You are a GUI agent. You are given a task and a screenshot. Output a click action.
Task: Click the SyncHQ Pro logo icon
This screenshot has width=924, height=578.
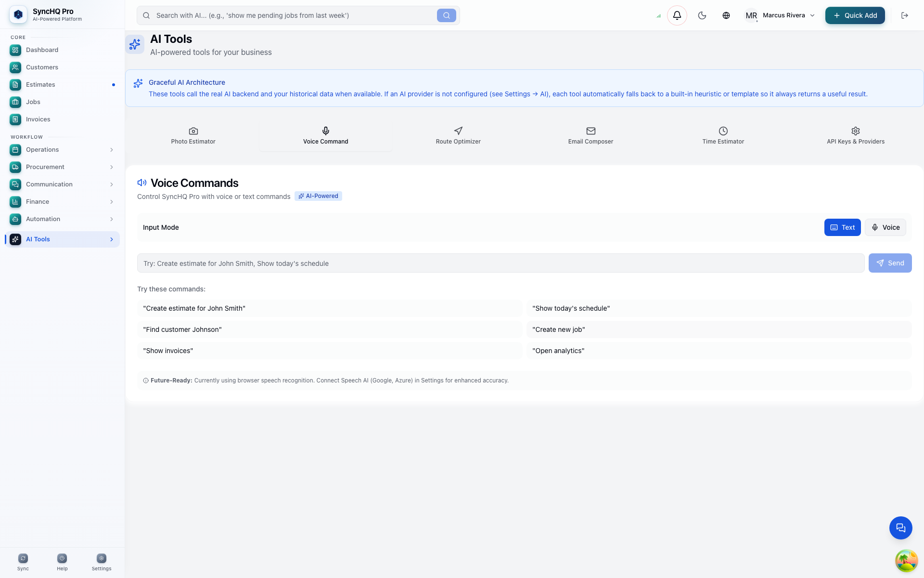[x=18, y=15]
